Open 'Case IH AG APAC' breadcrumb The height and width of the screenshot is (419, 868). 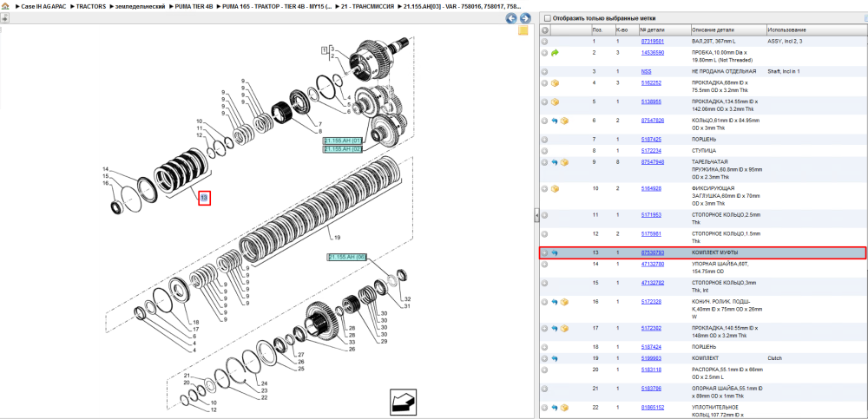(43, 6)
